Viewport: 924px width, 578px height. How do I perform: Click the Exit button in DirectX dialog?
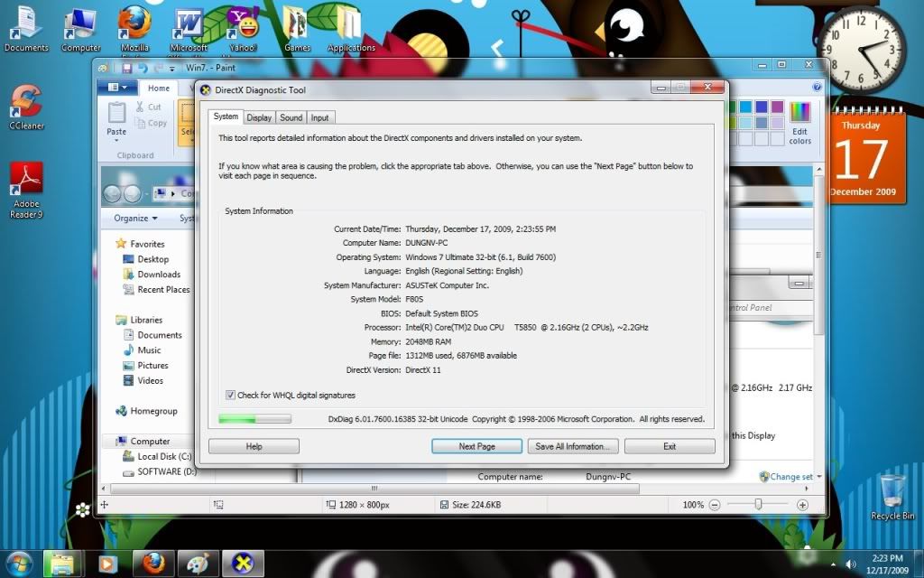click(x=670, y=446)
